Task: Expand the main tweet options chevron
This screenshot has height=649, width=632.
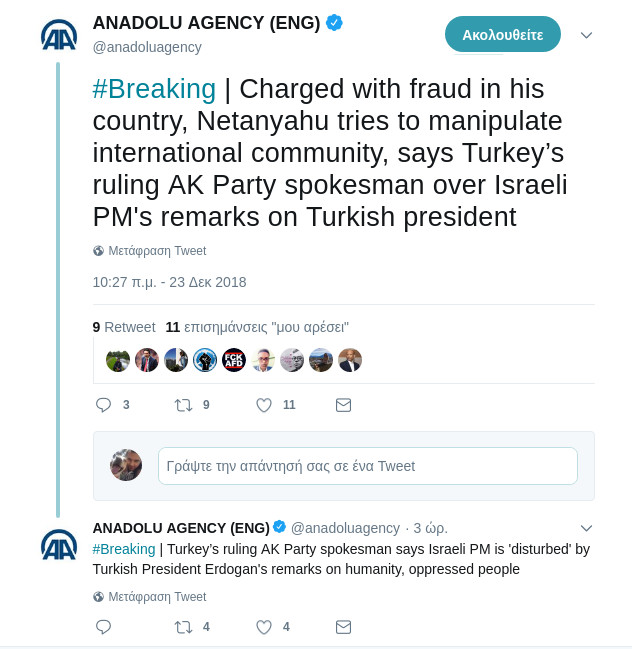Action: 587,35
